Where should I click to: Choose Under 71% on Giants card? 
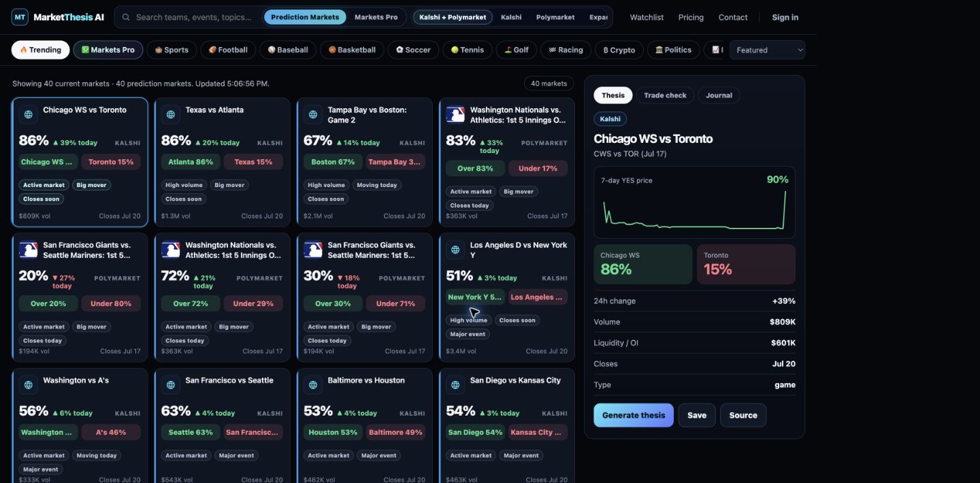(395, 303)
